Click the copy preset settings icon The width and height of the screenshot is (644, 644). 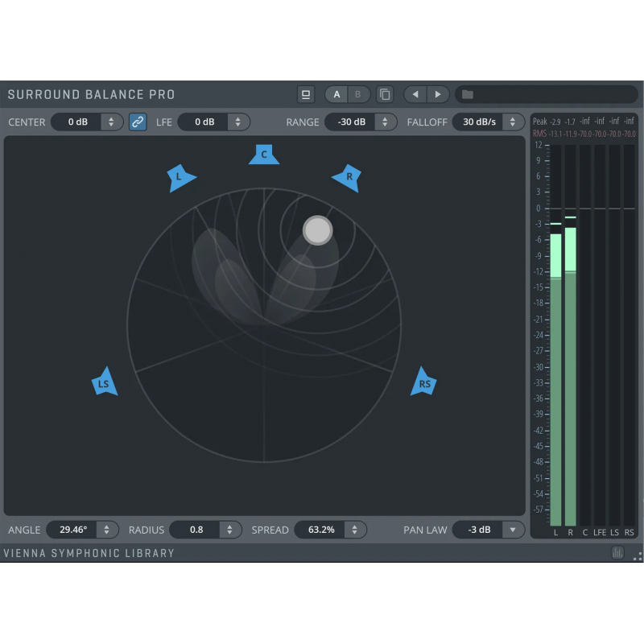coord(384,94)
